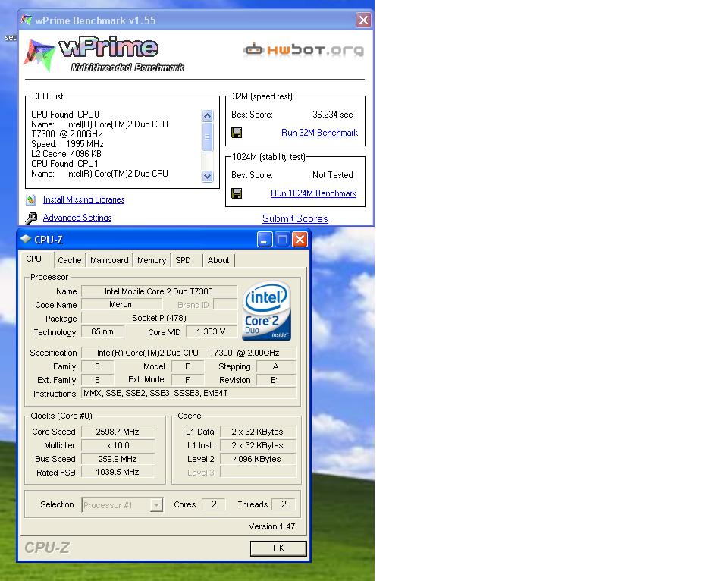728x581 pixels.
Task: Click the Submit Scores link
Action: [295, 218]
